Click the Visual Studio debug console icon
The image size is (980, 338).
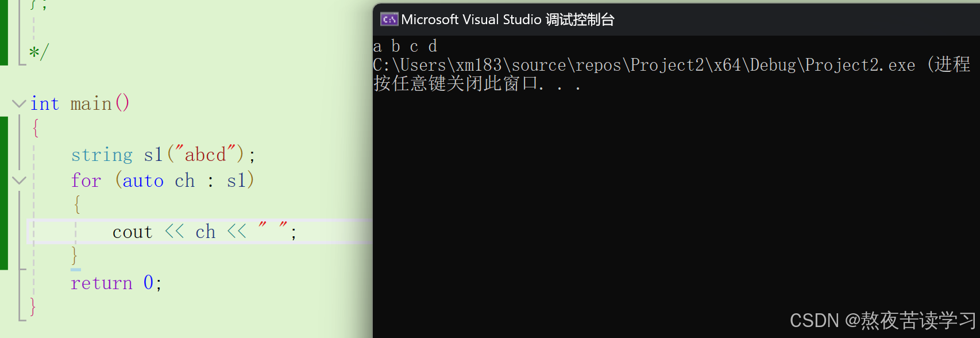(389, 20)
